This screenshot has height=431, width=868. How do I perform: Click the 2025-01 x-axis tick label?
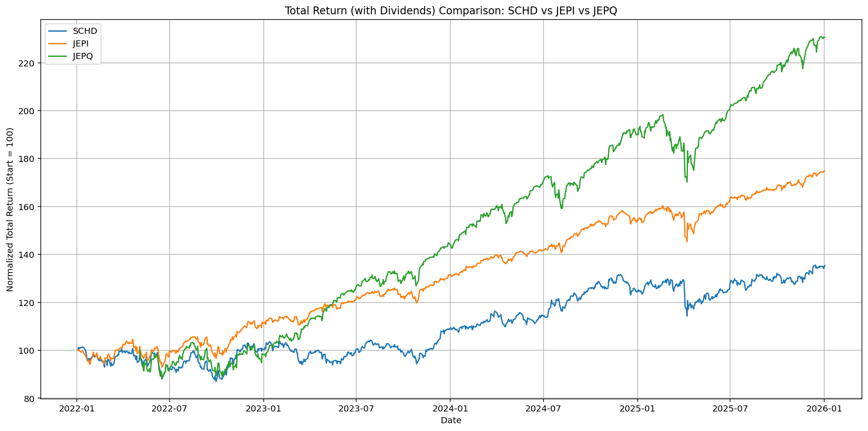pyautogui.click(x=638, y=408)
